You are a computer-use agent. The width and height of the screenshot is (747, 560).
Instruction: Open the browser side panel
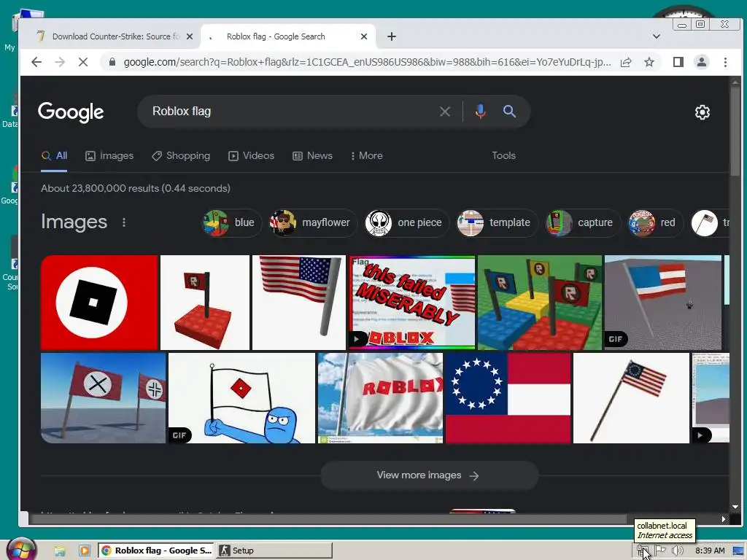678,62
